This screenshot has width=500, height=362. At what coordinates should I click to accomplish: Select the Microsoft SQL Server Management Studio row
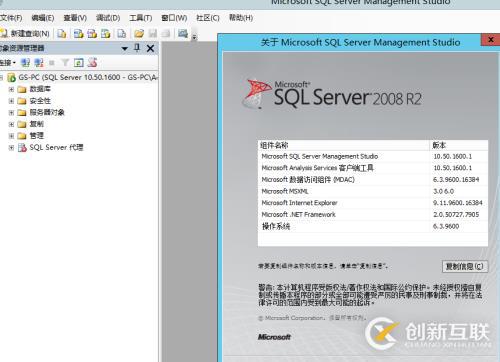click(373, 156)
